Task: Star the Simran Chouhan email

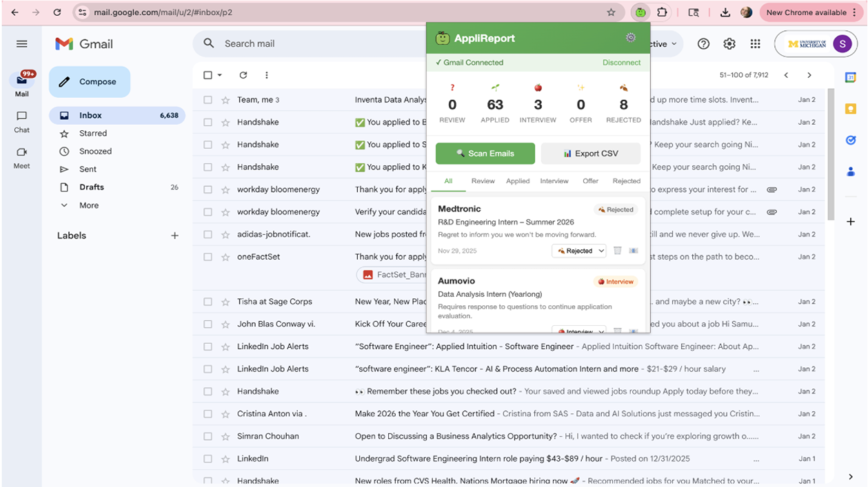Action: click(x=225, y=436)
